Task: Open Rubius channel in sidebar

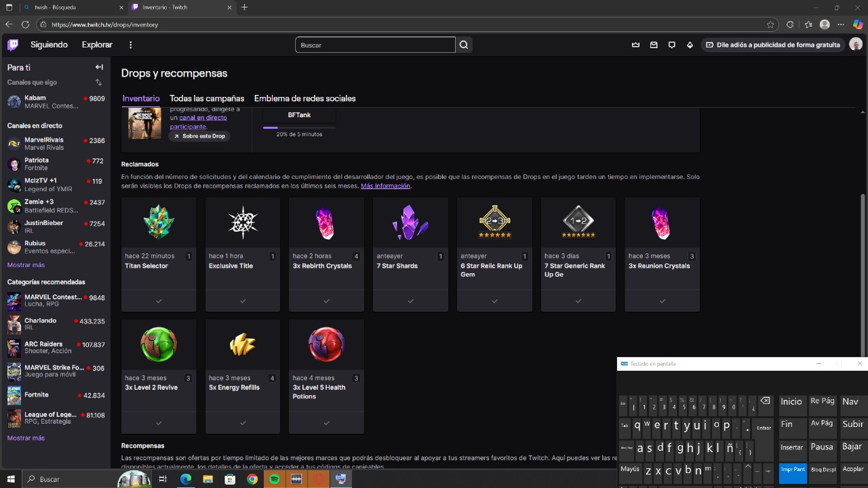Action: [56, 247]
